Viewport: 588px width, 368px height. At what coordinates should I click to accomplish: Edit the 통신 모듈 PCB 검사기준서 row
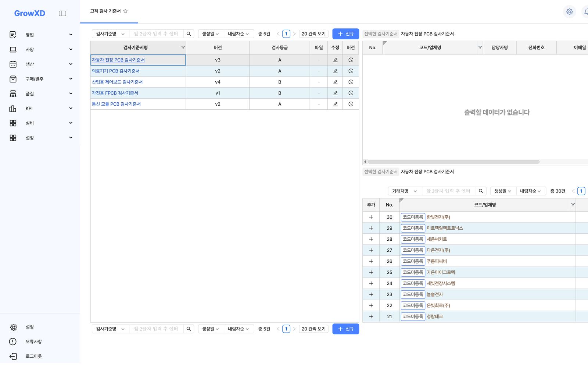[335, 104]
